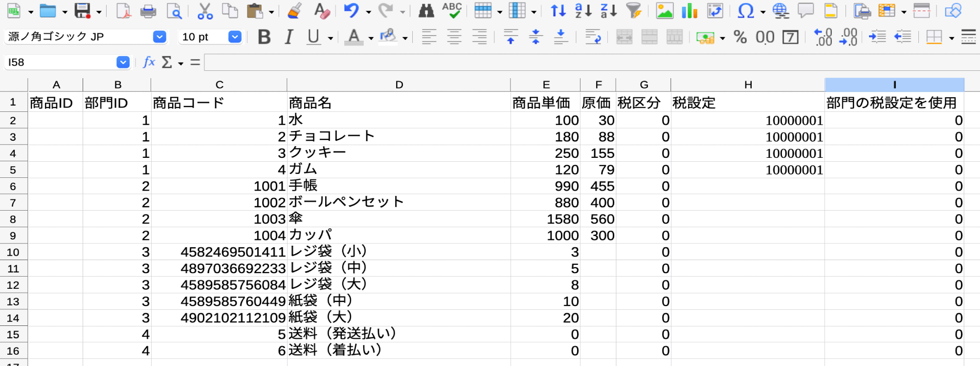Click the Paste clipboard icon
The height and width of the screenshot is (366, 980).
coord(255,11)
